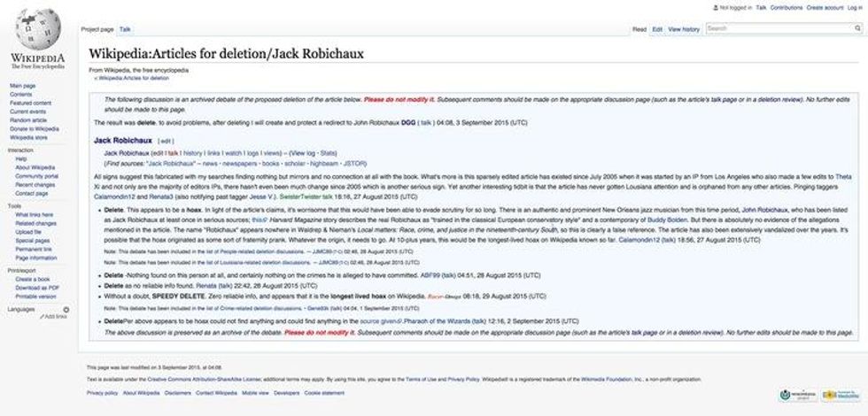Open the Main page sidebar link

[23, 86]
